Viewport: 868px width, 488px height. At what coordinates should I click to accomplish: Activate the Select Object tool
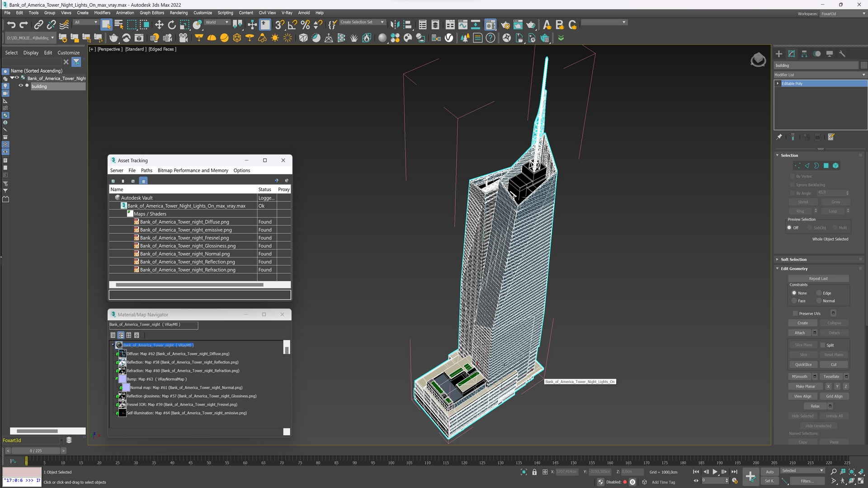[x=106, y=24]
